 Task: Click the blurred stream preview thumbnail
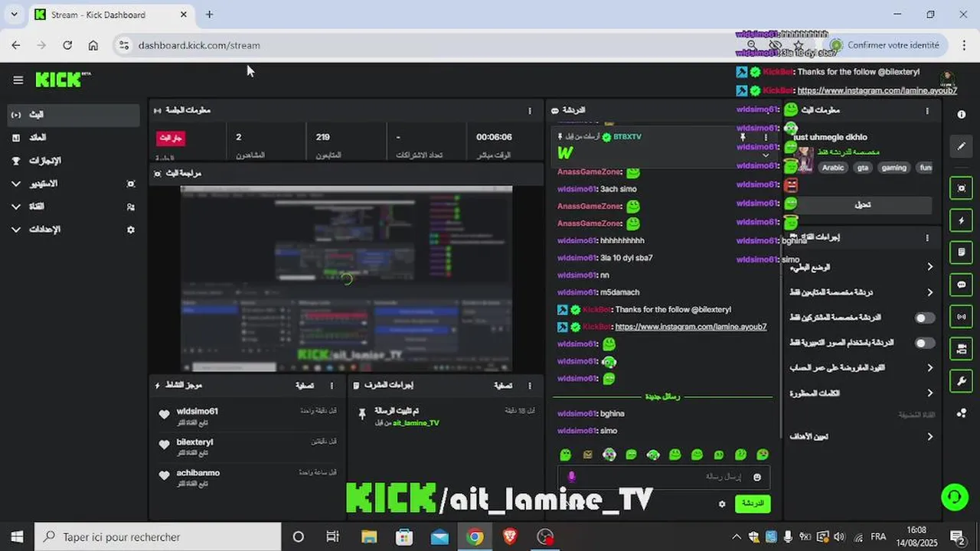(x=346, y=279)
